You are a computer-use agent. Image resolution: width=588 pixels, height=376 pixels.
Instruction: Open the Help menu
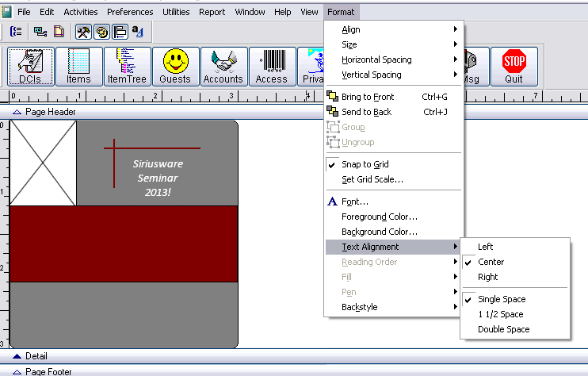coord(282,12)
